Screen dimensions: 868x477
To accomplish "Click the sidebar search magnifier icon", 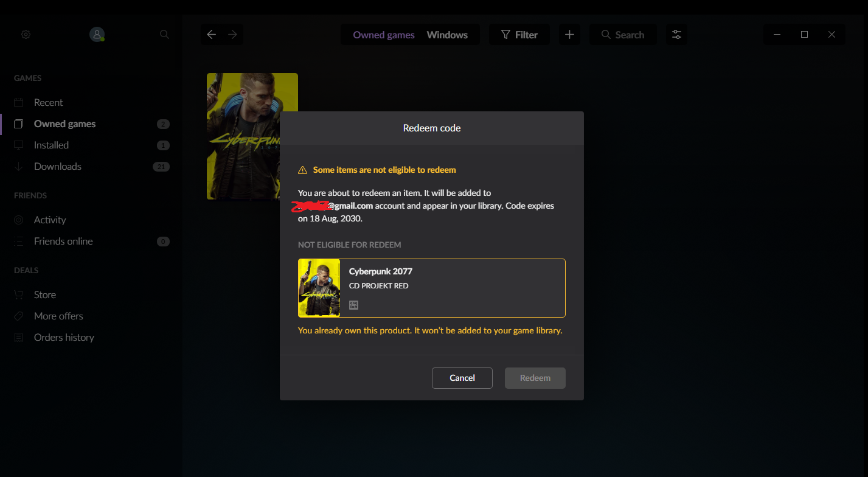I will click(164, 35).
